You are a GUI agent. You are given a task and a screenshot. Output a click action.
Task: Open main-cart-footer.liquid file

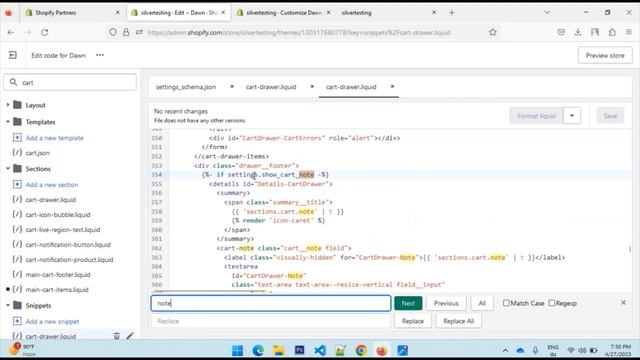tap(58, 275)
